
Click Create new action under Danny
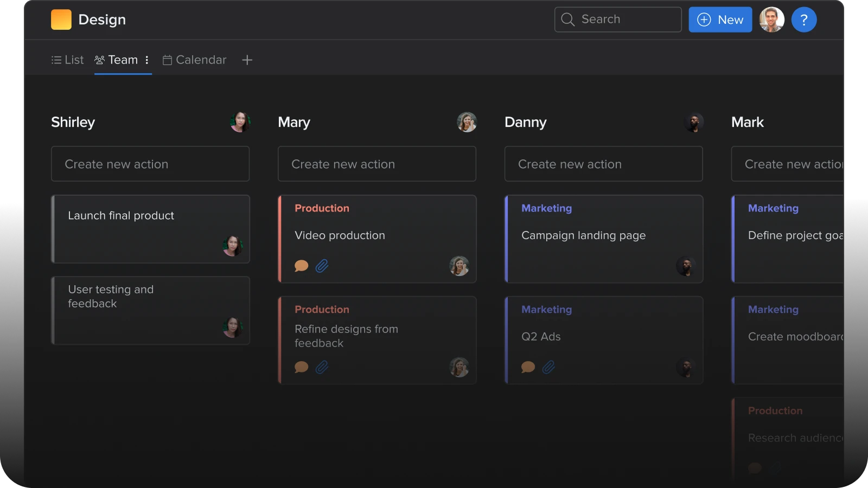click(603, 164)
